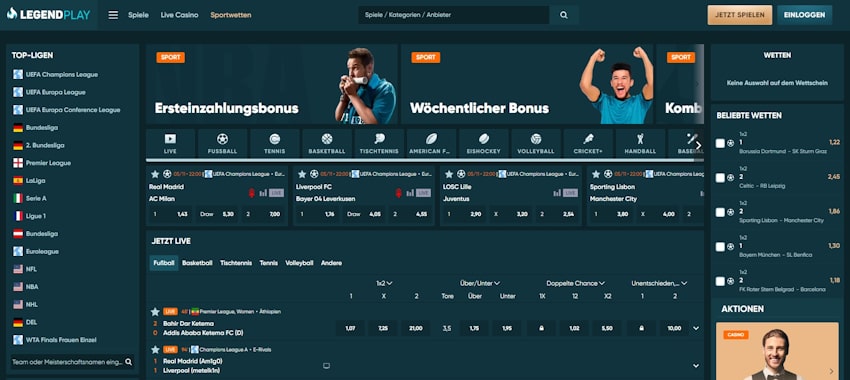This screenshot has height=380, width=850.
Task: Check the Bayern München - SL Benfica bet
Action: pos(720,247)
